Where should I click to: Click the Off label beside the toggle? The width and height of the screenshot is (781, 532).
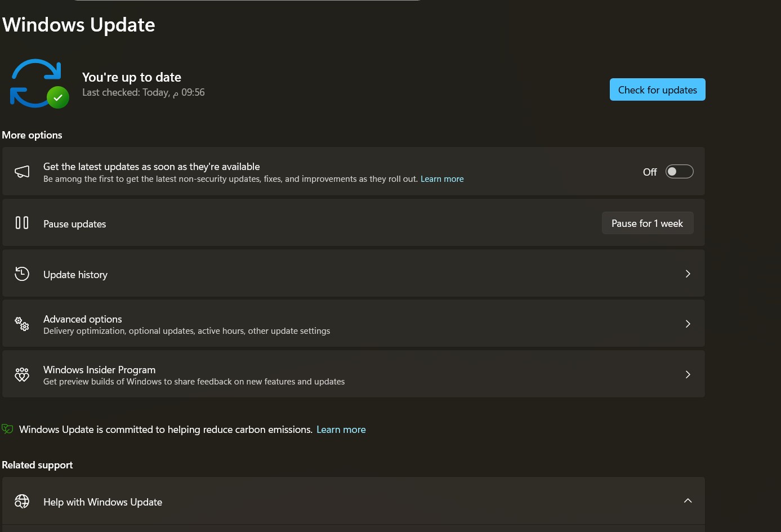(x=650, y=172)
